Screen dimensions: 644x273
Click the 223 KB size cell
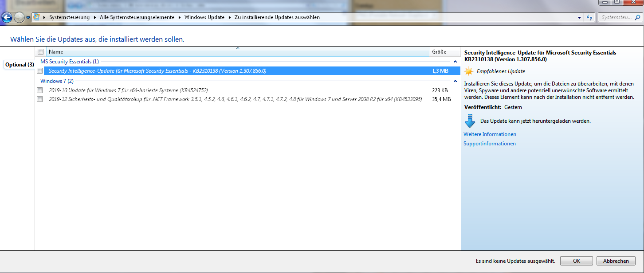tap(440, 90)
